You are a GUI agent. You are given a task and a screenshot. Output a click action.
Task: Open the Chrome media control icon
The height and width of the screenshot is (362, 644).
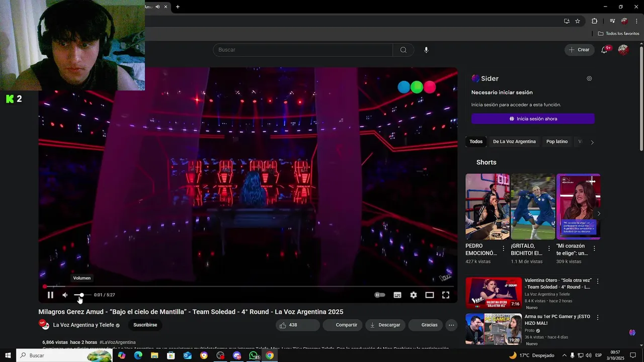point(612,21)
